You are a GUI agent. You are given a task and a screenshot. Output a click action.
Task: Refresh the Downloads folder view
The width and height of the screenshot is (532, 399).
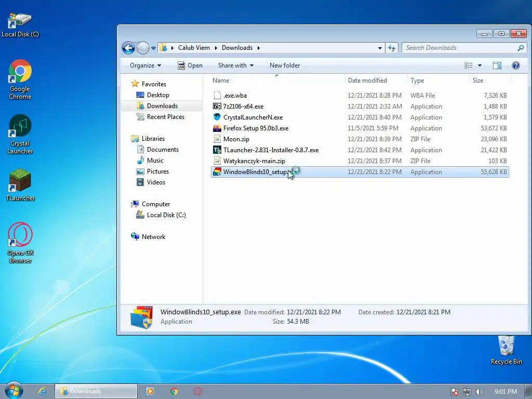(392, 48)
